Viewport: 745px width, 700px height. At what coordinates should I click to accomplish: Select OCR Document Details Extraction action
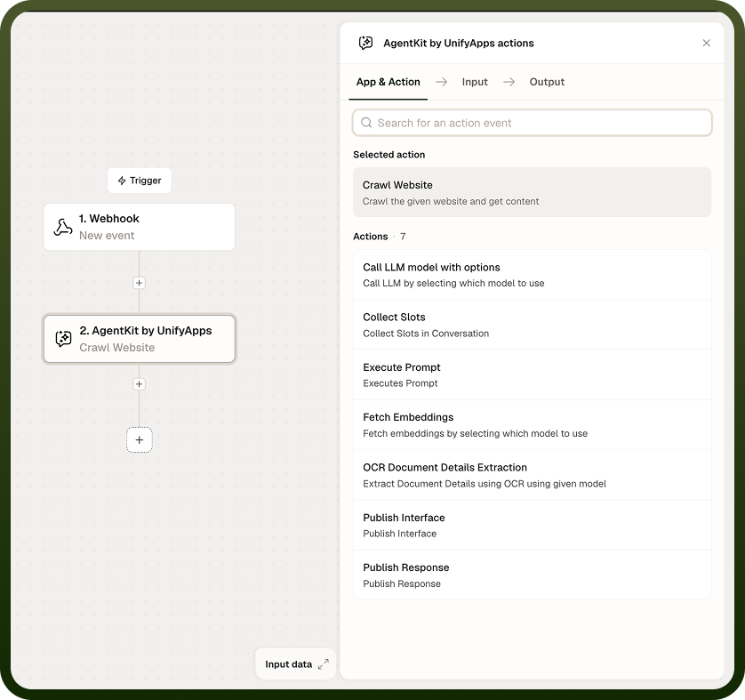click(x=533, y=475)
